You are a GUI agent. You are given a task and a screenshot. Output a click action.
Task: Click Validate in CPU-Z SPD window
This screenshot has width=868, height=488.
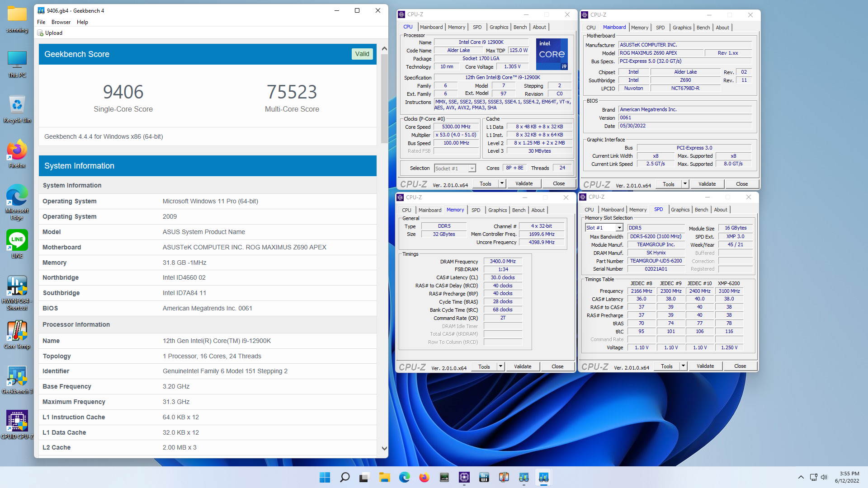pyautogui.click(x=705, y=366)
